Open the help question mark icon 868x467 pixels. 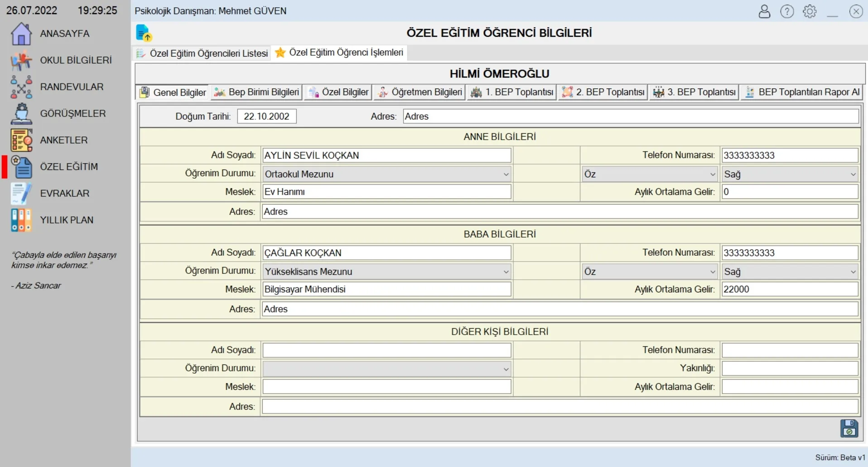pos(787,11)
